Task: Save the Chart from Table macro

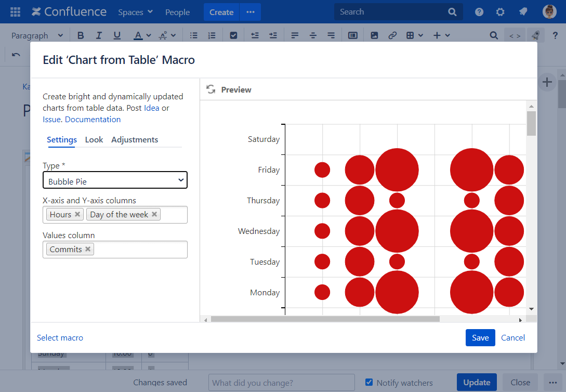Action: pos(480,337)
